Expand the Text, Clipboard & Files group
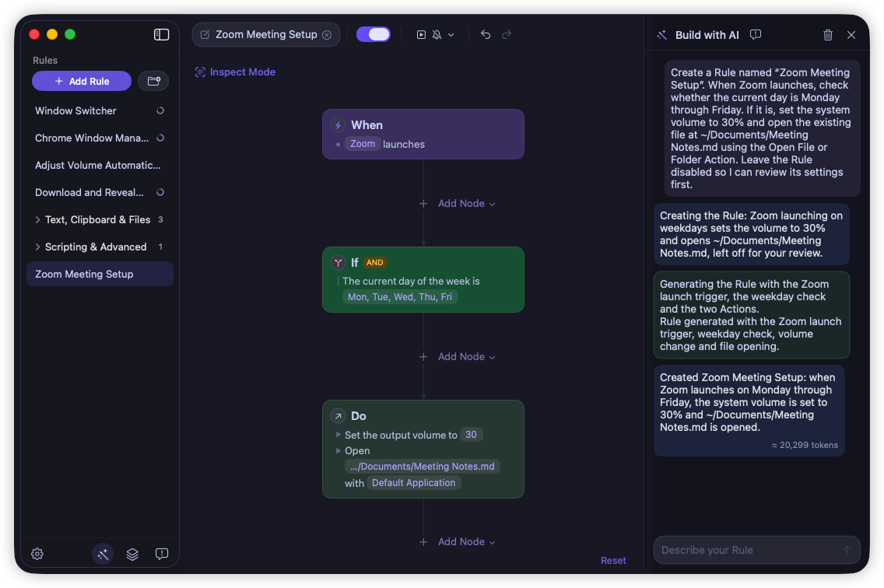 pos(38,220)
